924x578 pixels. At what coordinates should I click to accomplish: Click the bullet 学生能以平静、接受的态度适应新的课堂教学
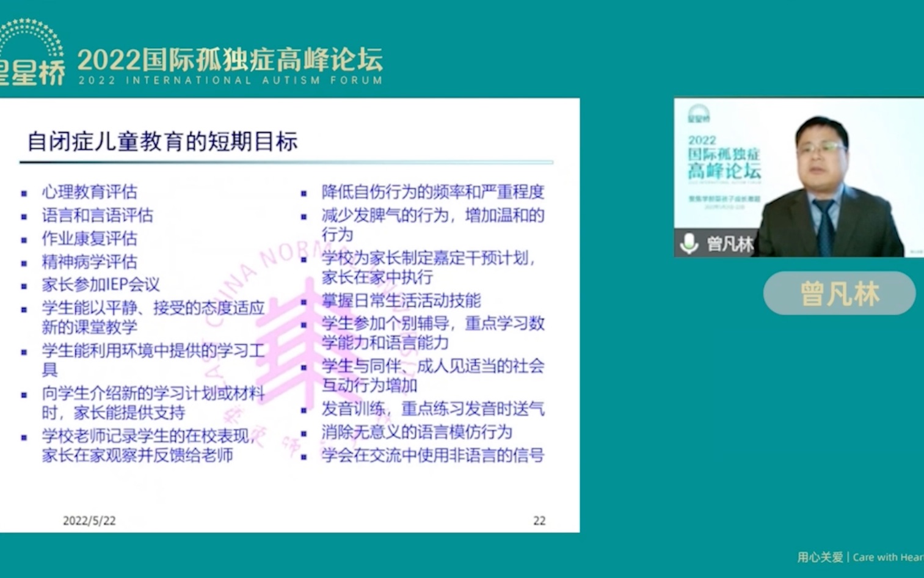pyautogui.click(x=153, y=317)
